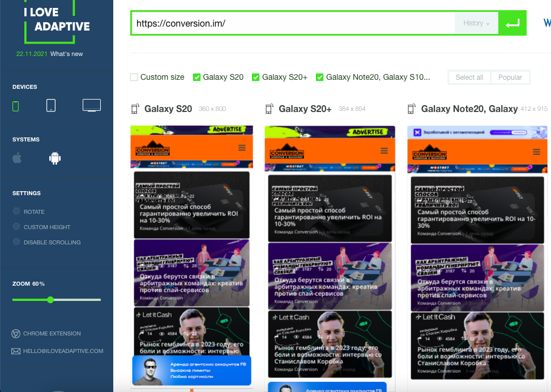Click the ROTATE setting
551x392 pixels.
(x=34, y=212)
